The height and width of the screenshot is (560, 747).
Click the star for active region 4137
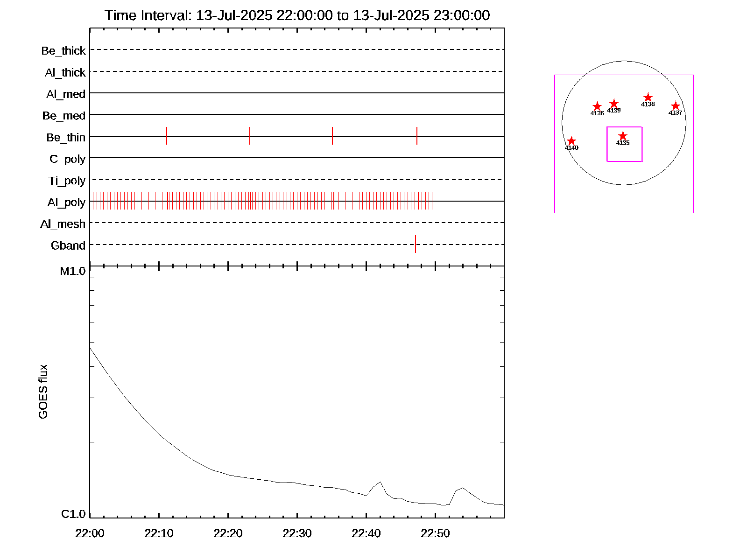coord(675,106)
